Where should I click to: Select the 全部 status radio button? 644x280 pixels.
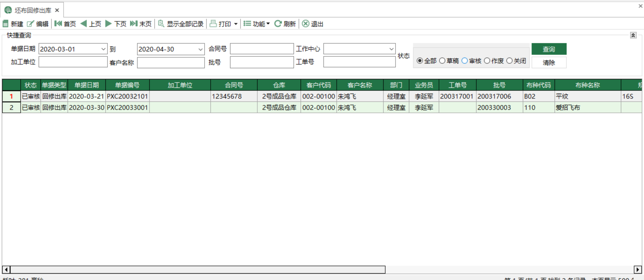pos(420,61)
